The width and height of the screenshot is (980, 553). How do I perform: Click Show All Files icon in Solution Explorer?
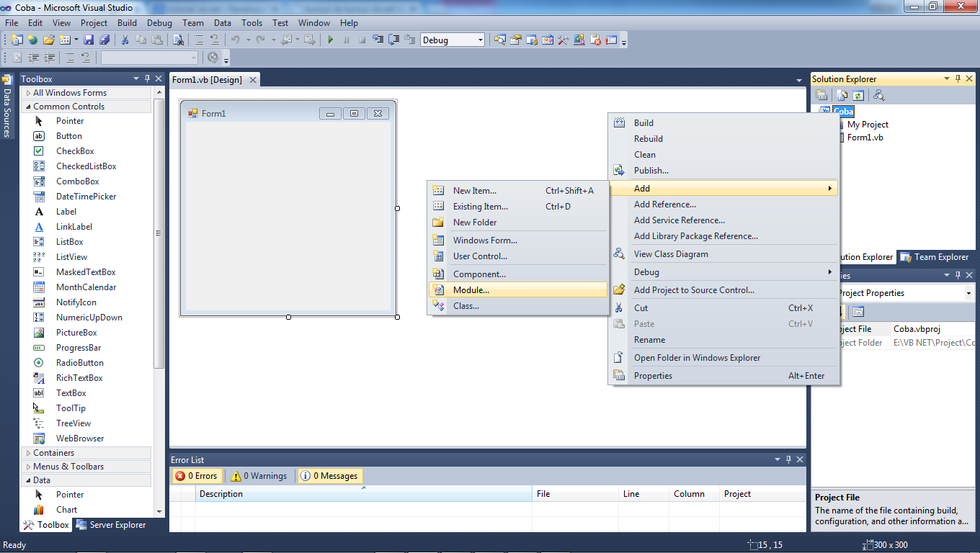tap(841, 95)
